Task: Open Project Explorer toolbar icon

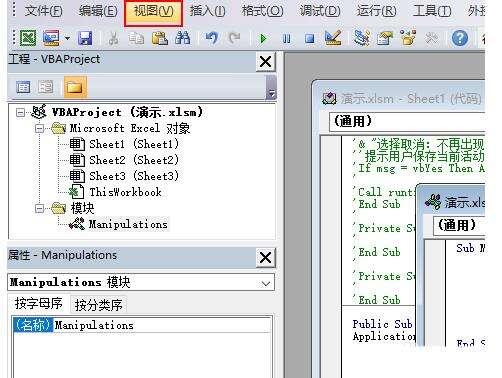Action: (x=362, y=38)
